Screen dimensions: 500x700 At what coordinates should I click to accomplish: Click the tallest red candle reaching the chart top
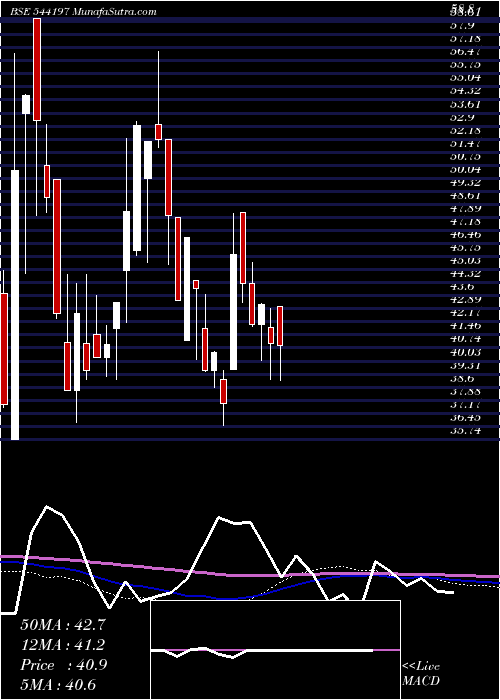pyautogui.click(x=37, y=70)
